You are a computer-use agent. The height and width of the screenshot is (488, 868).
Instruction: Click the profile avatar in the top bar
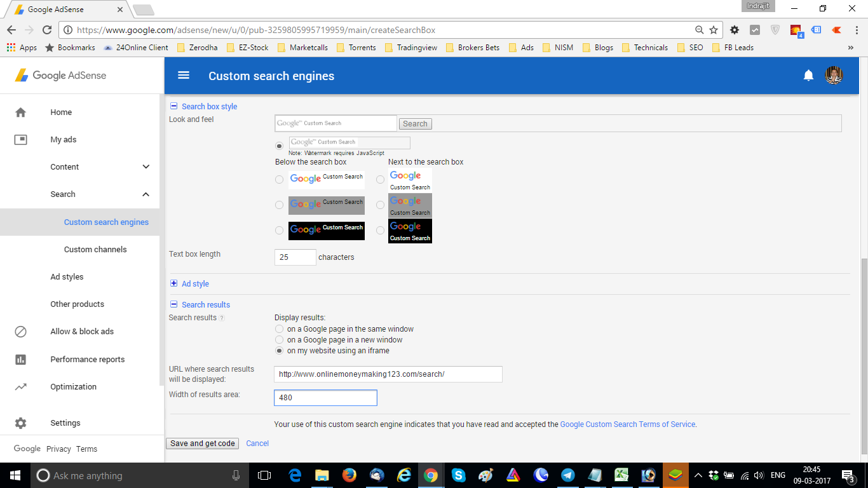point(834,74)
